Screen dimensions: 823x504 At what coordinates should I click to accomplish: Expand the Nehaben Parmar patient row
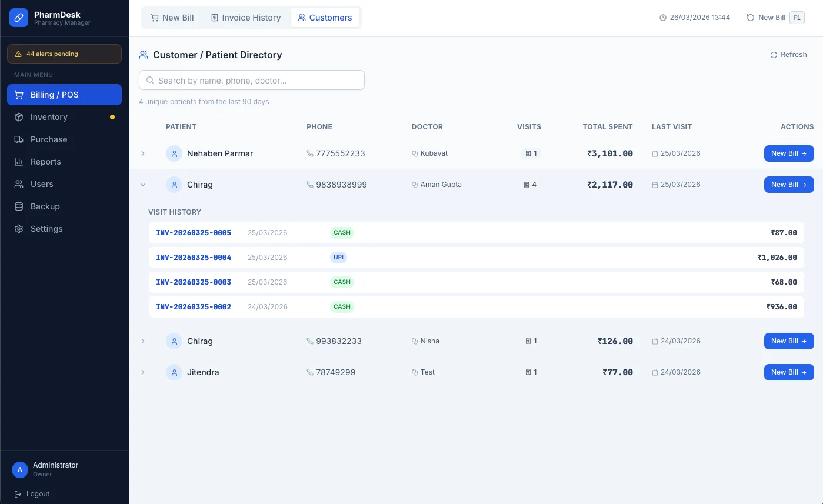[x=143, y=153]
